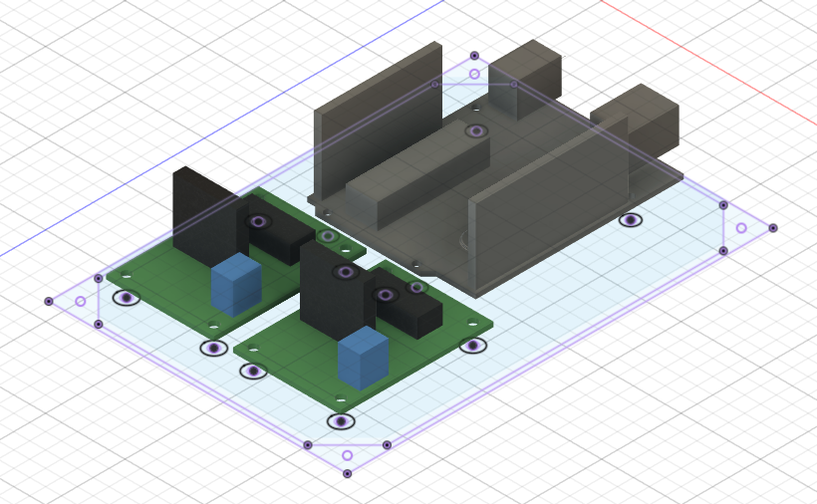Select the gray front wall of the gray tray
The width and height of the screenshot is (817, 504).
(x=547, y=208)
